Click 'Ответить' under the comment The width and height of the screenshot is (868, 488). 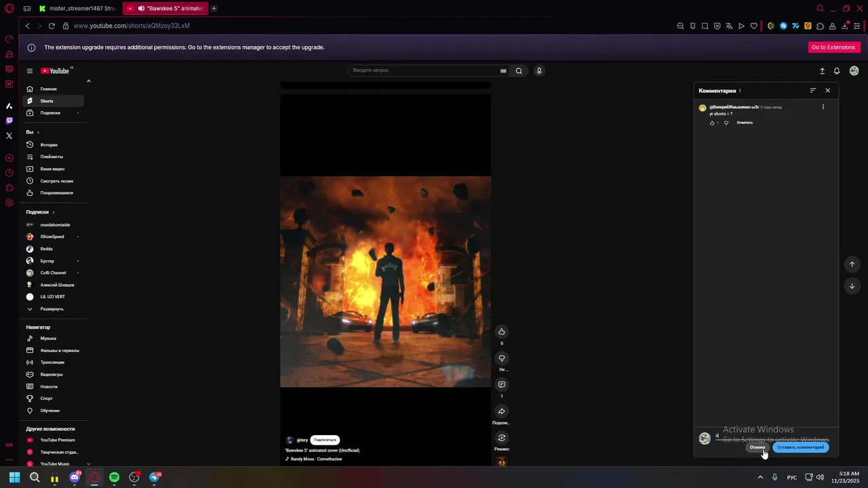coord(745,123)
